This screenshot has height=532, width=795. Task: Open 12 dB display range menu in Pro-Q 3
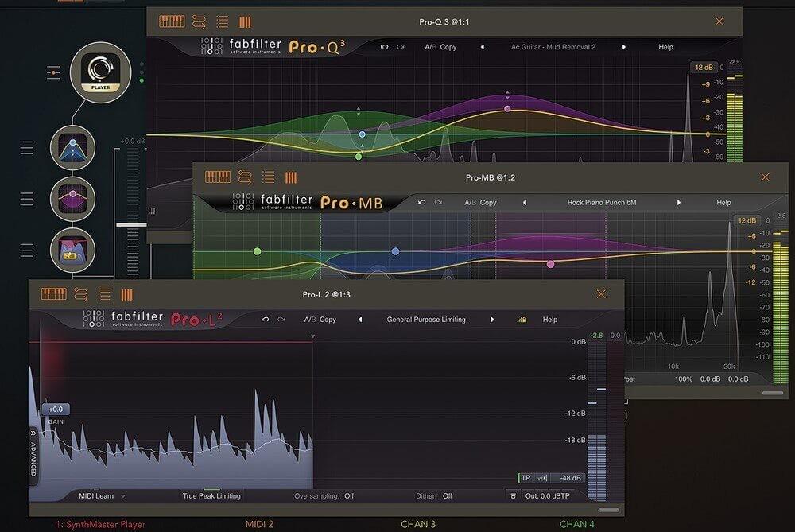[704, 67]
